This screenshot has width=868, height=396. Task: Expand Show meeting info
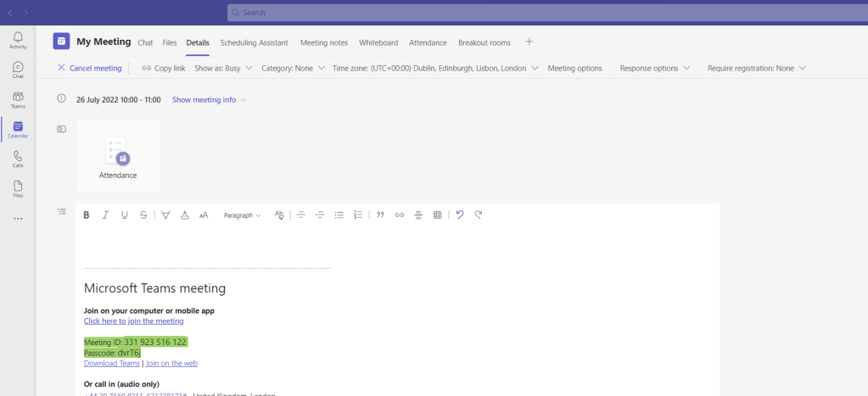(210, 100)
